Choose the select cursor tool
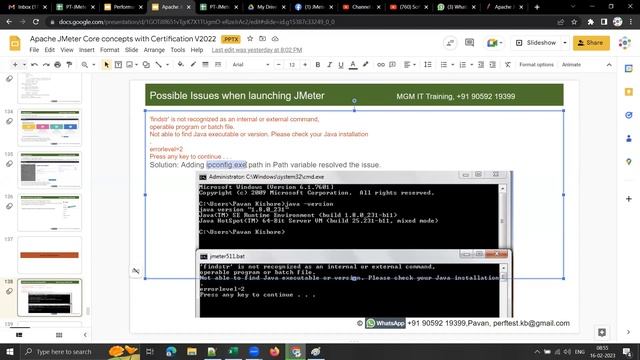Screen dimensions: 640x360 (x=107, y=64)
